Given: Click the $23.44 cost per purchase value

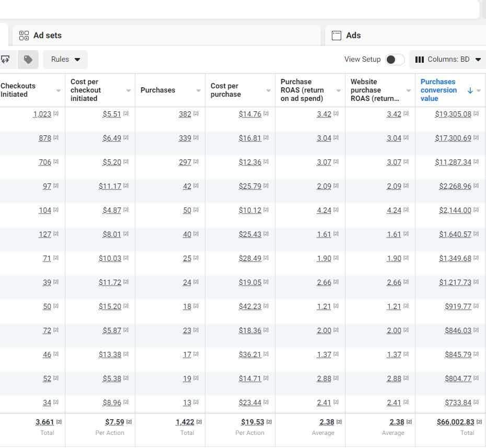Looking at the screenshot, I should coord(250,403).
